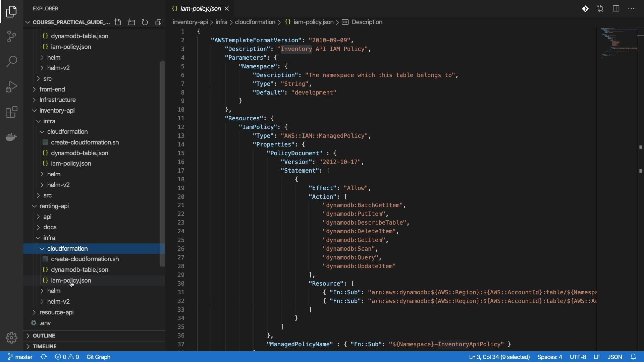Split the editor to the right
644x362 pixels.
click(616, 9)
